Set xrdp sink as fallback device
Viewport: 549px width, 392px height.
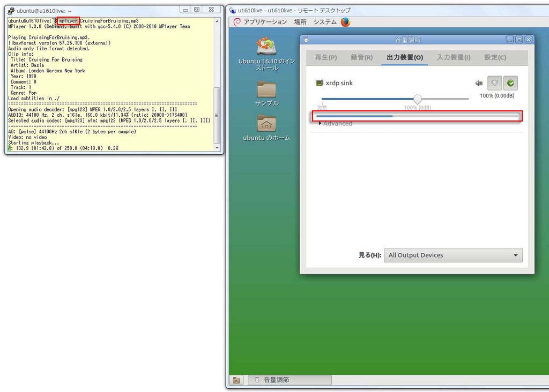pyautogui.click(x=510, y=83)
